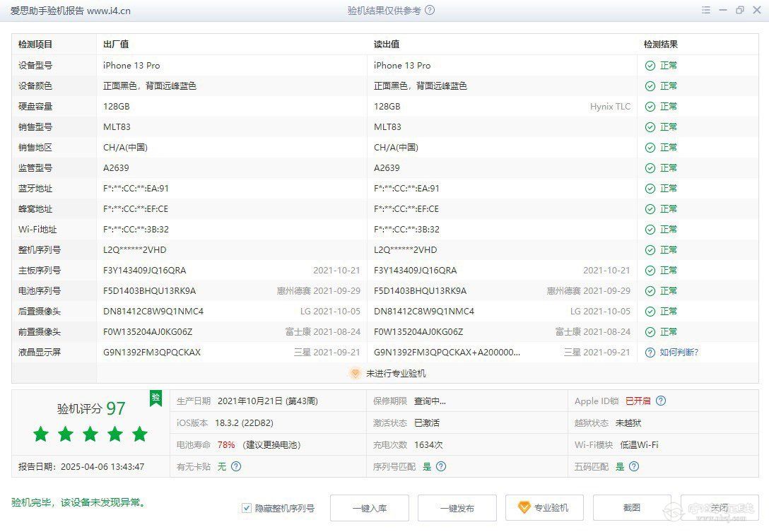Click the 验机完毕 status message
The image size is (769, 532).
click(79, 502)
